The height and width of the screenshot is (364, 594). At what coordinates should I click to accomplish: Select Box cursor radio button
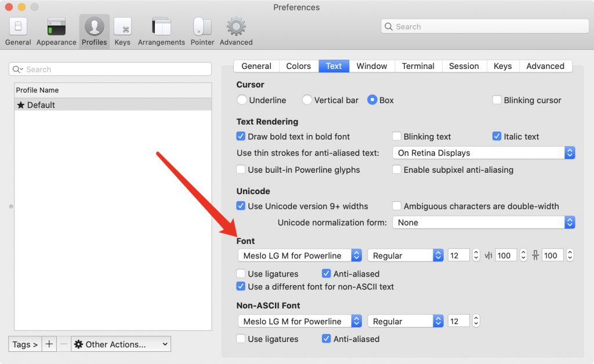click(x=372, y=100)
